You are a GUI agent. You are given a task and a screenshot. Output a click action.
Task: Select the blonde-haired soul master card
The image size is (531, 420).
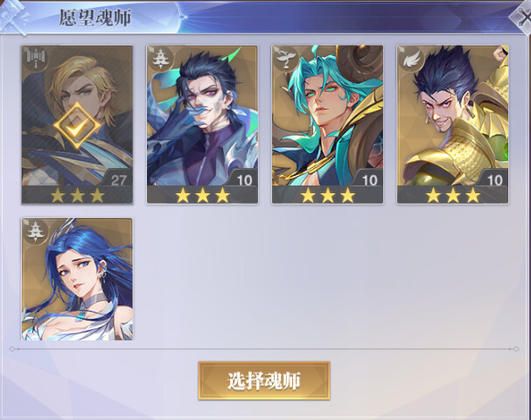77,125
